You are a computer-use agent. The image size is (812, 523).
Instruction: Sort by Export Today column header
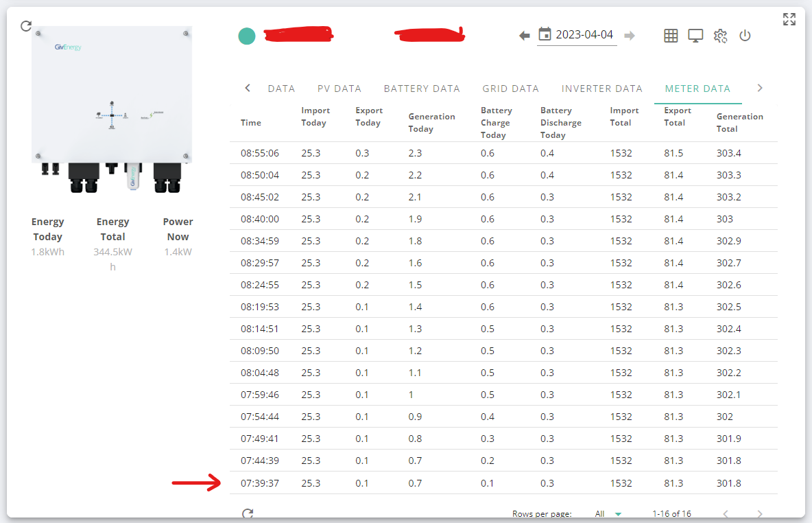369,117
